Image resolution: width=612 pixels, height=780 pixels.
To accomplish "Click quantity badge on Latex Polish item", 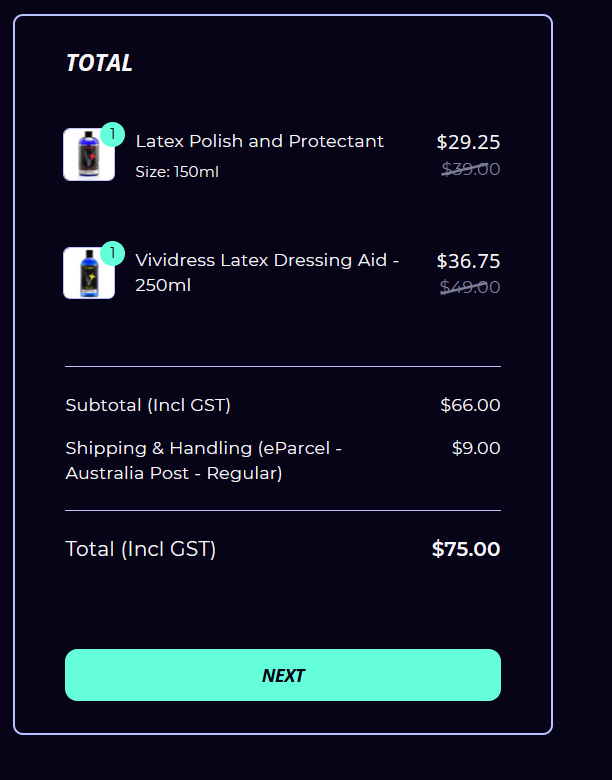I will coord(113,134).
